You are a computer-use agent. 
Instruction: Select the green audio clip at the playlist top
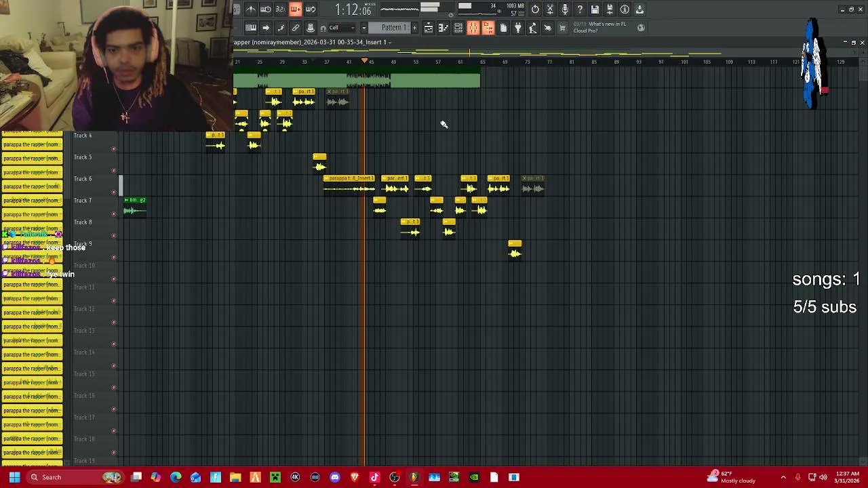tap(357, 79)
